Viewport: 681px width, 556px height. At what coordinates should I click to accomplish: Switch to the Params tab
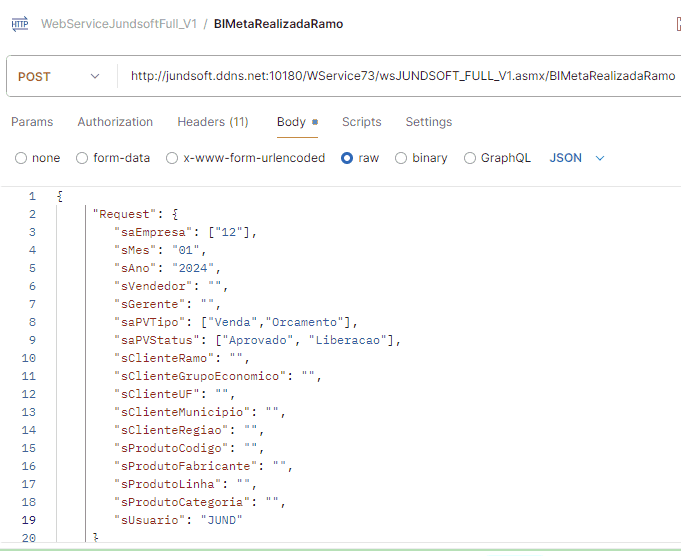pos(32,122)
